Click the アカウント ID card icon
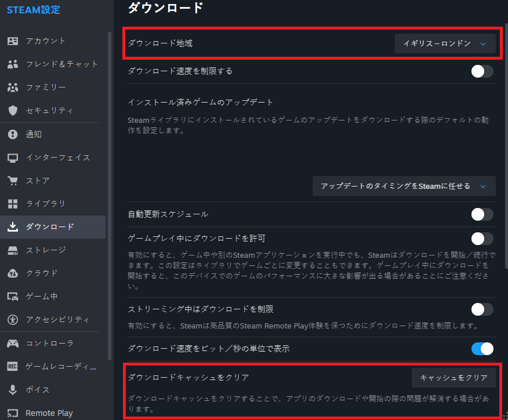This screenshot has width=508, height=420. tap(13, 41)
